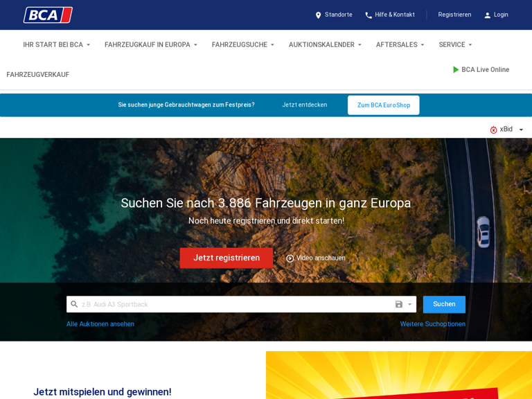Screen dimensions: 532x399
Task: Expand the SERVICE menu
Action: tap(455, 45)
